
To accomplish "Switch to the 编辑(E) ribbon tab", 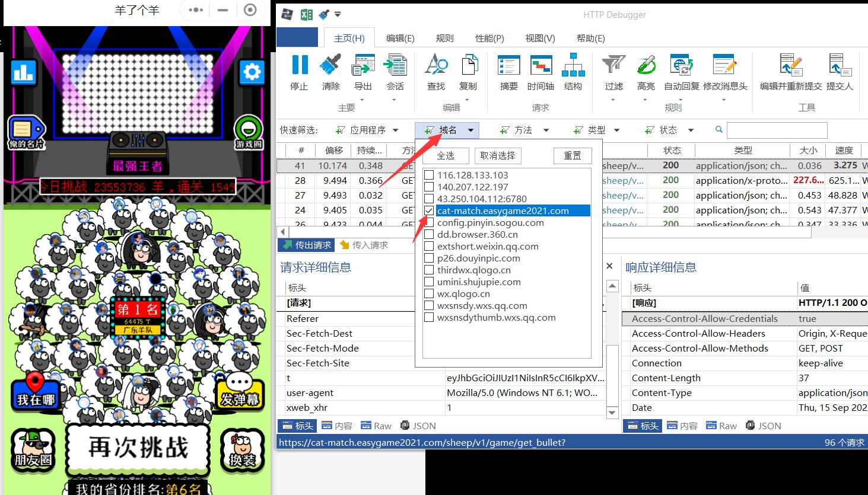I will (400, 38).
